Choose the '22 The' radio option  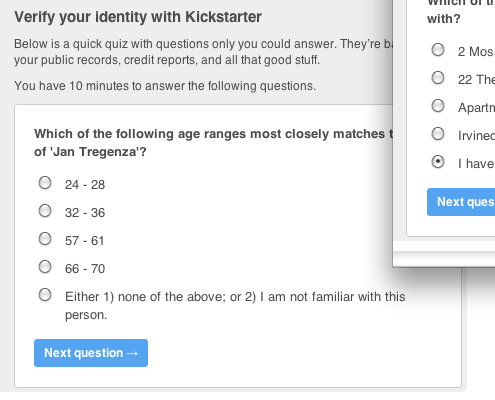[x=438, y=78]
